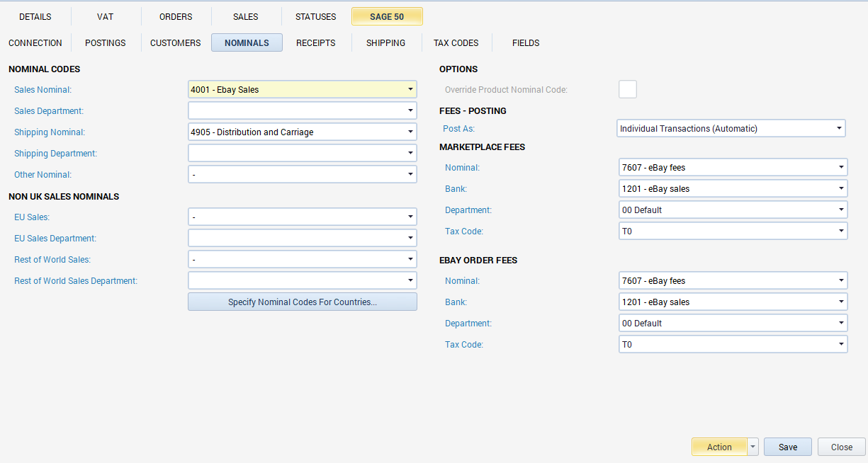Switch to the Connection tab
The width and height of the screenshot is (868, 463).
pos(35,43)
